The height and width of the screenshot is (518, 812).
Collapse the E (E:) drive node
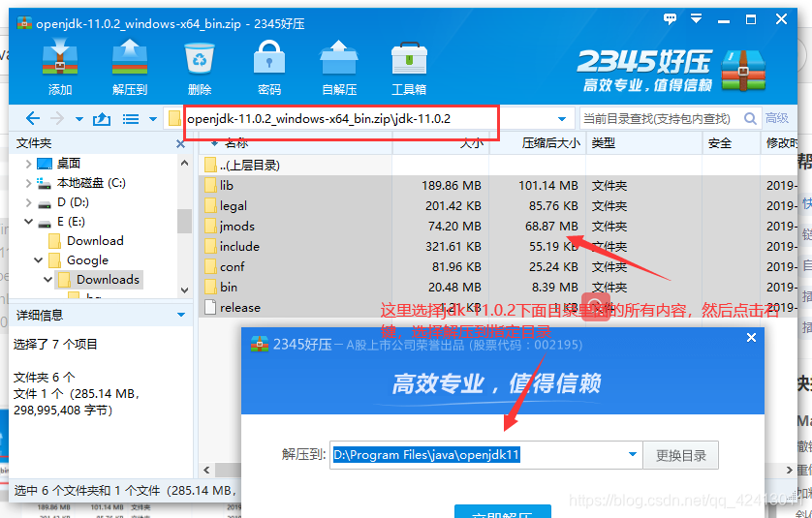click(28, 222)
